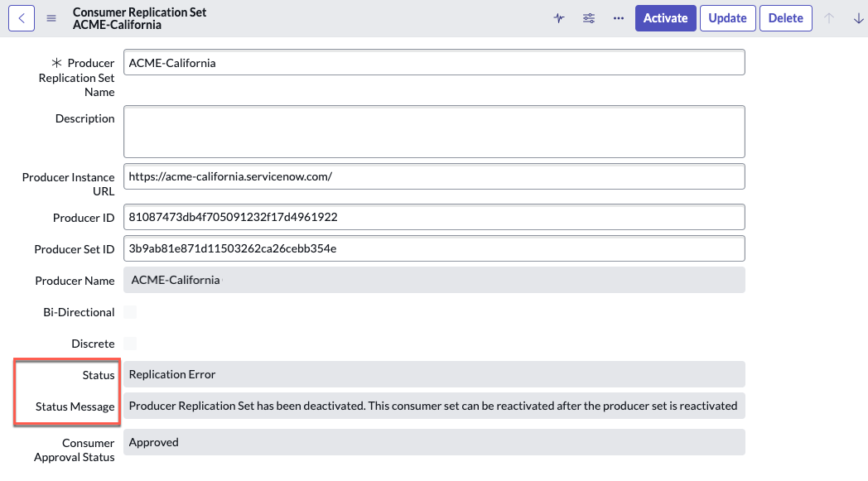Click the Producer Instance URL label
This screenshot has height=481, width=868.
(x=68, y=185)
